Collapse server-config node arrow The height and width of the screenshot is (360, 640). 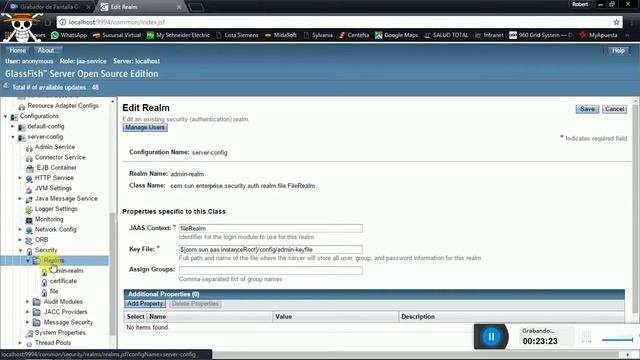click(13, 137)
